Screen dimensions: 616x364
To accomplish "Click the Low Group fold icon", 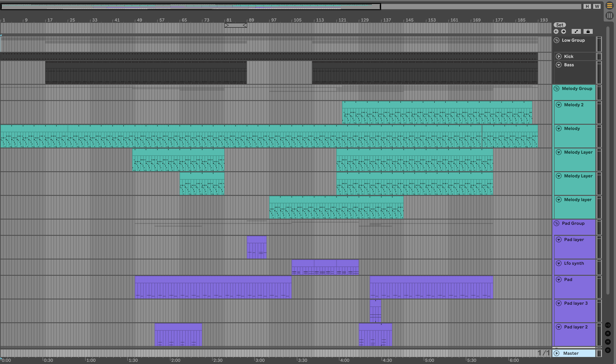I will pyautogui.click(x=557, y=40).
